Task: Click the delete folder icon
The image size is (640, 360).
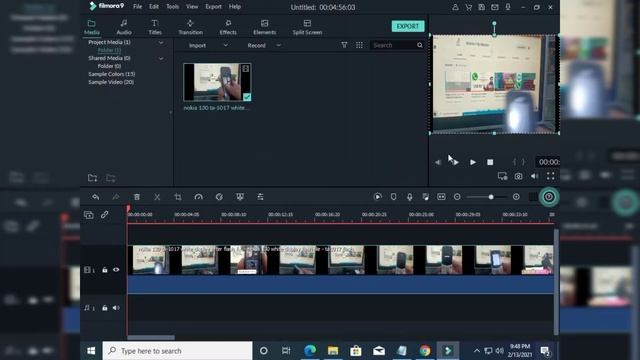Action: tap(111, 178)
